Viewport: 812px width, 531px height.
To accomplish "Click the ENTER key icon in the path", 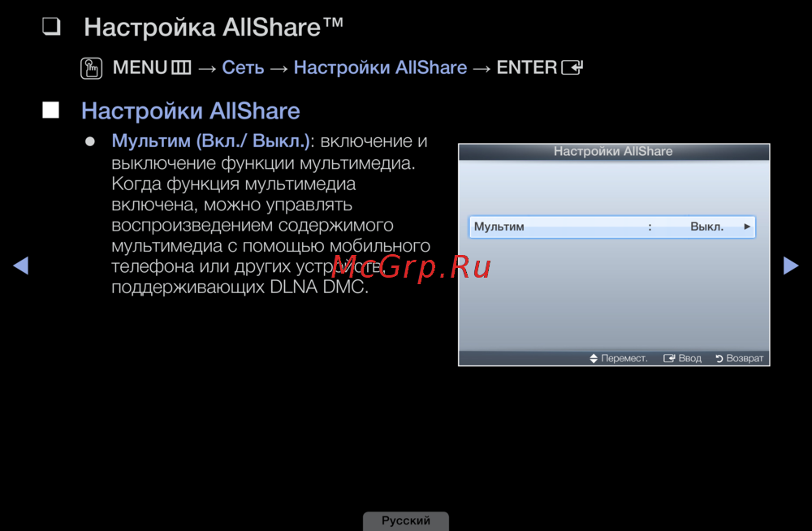I will click(x=572, y=68).
